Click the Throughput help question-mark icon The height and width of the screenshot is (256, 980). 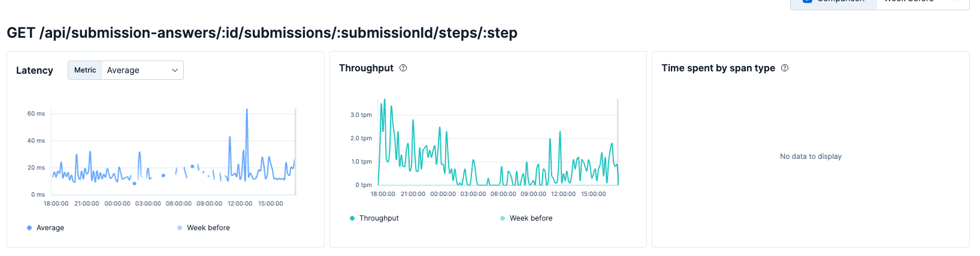(403, 68)
